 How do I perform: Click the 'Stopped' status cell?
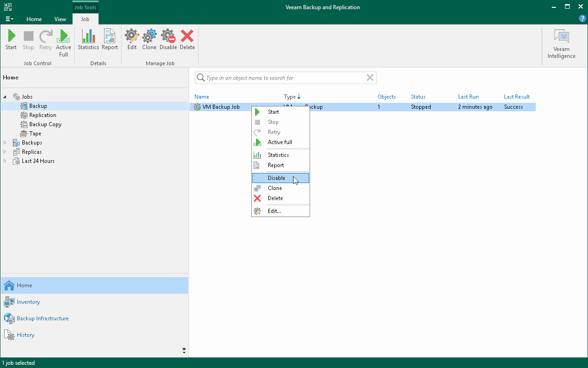pyautogui.click(x=421, y=107)
